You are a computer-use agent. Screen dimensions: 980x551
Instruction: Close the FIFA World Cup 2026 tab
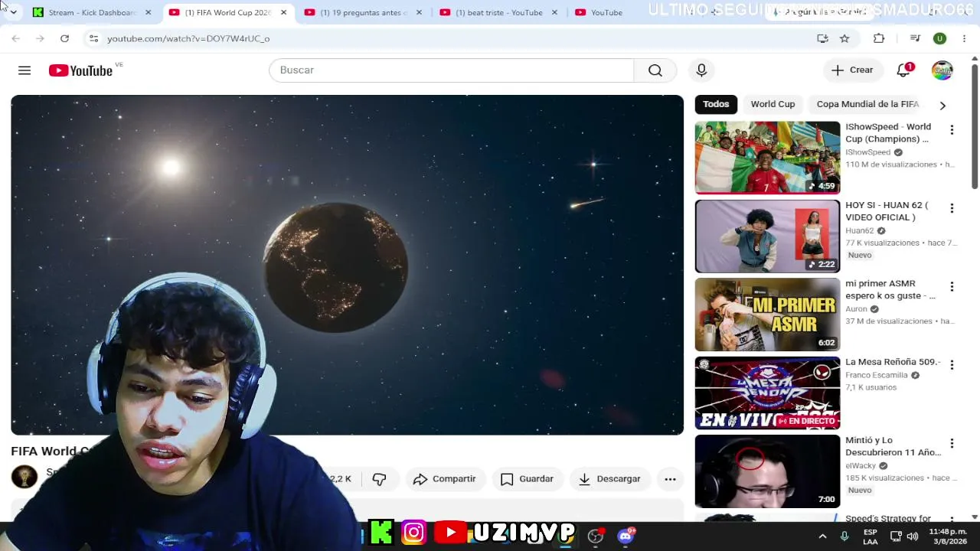[x=283, y=12]
